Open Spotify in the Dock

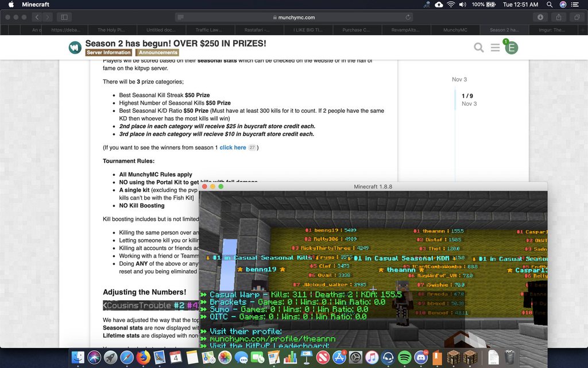pyautogui.click(x=404, y=357)
